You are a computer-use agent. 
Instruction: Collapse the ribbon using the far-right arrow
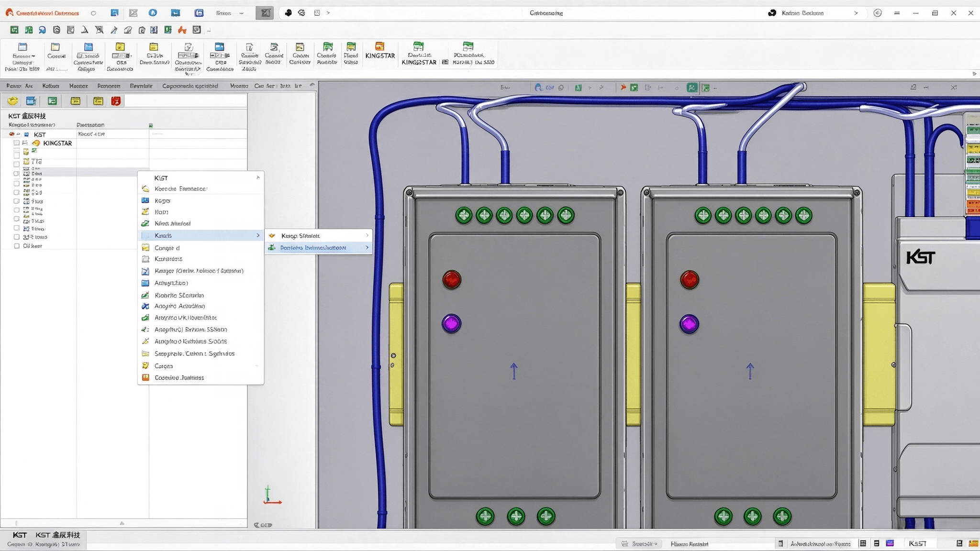(x=975, y=74)
